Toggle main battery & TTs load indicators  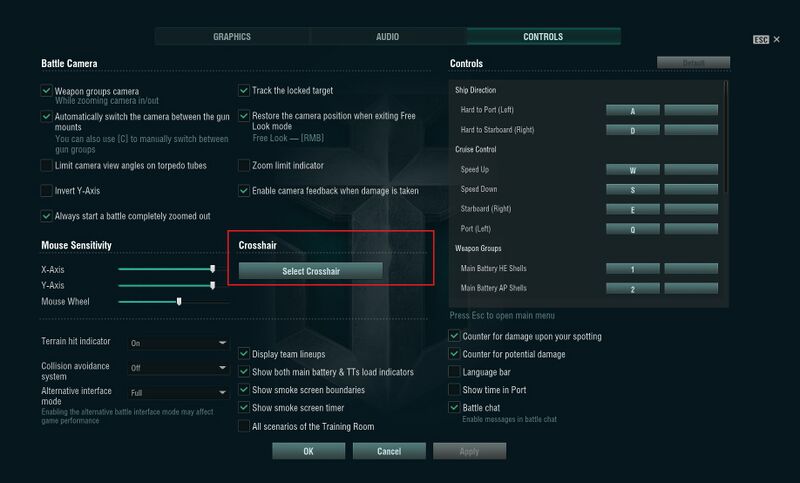(x=244, y=372)
